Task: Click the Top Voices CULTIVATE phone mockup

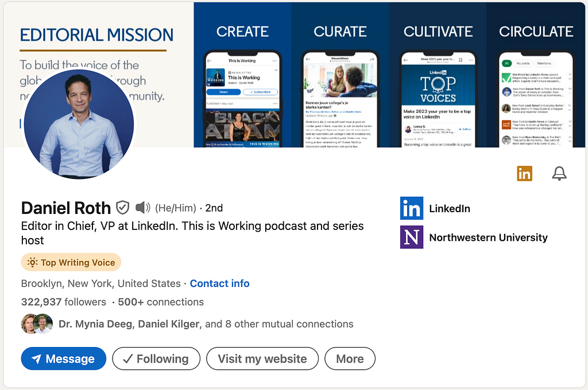Action: [438, 99]
